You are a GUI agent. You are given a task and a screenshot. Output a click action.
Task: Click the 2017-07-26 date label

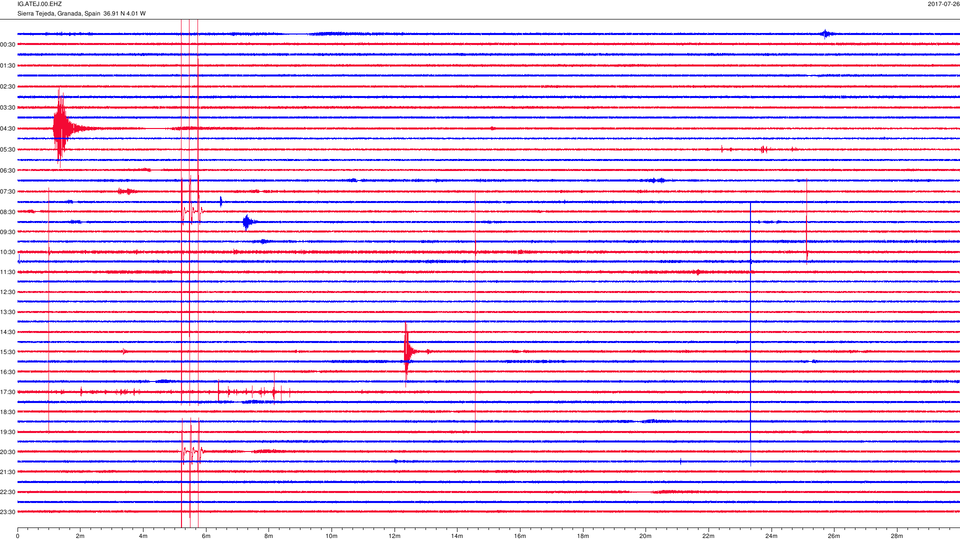[943, 4]
